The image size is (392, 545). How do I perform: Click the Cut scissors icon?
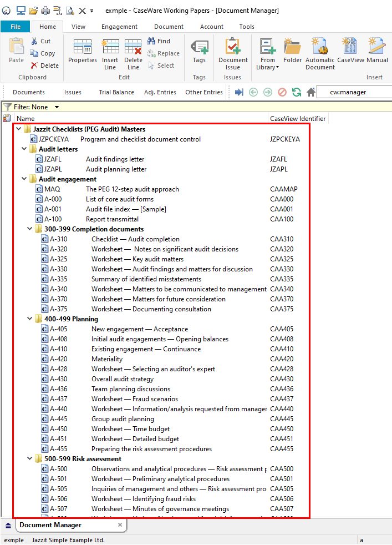tap(34, 41)
